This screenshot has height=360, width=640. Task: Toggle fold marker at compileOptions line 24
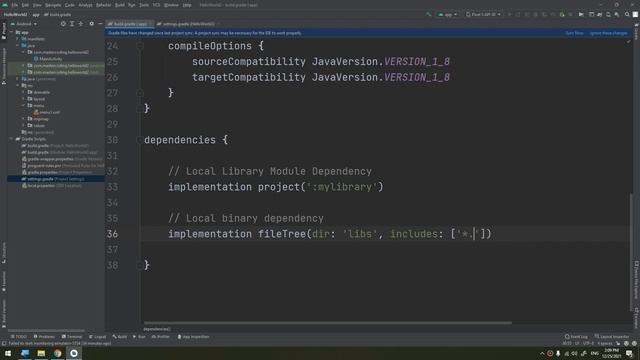tap(140, 46)
